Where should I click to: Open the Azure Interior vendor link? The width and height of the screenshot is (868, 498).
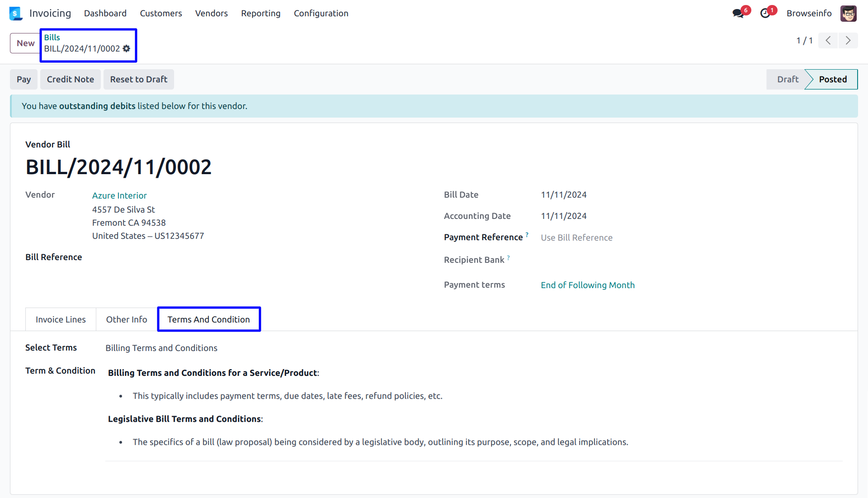tap(119, 195)
